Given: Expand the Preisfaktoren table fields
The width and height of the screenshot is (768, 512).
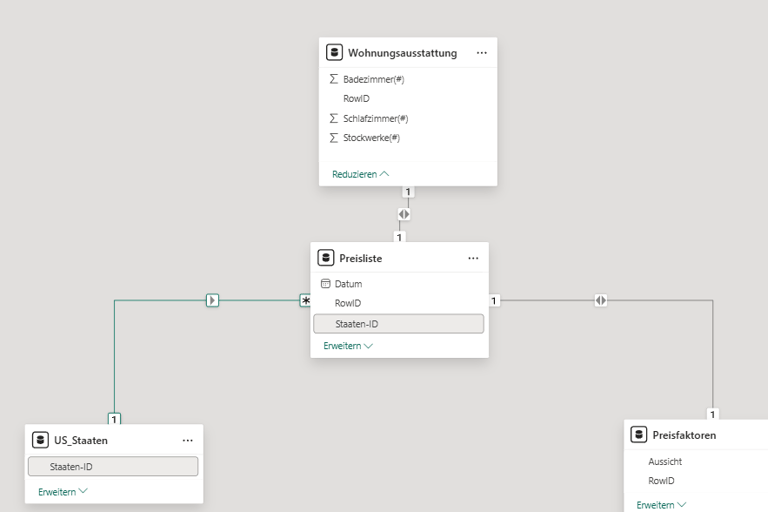Looking at the screenshot, I should (x=661, y=505).
